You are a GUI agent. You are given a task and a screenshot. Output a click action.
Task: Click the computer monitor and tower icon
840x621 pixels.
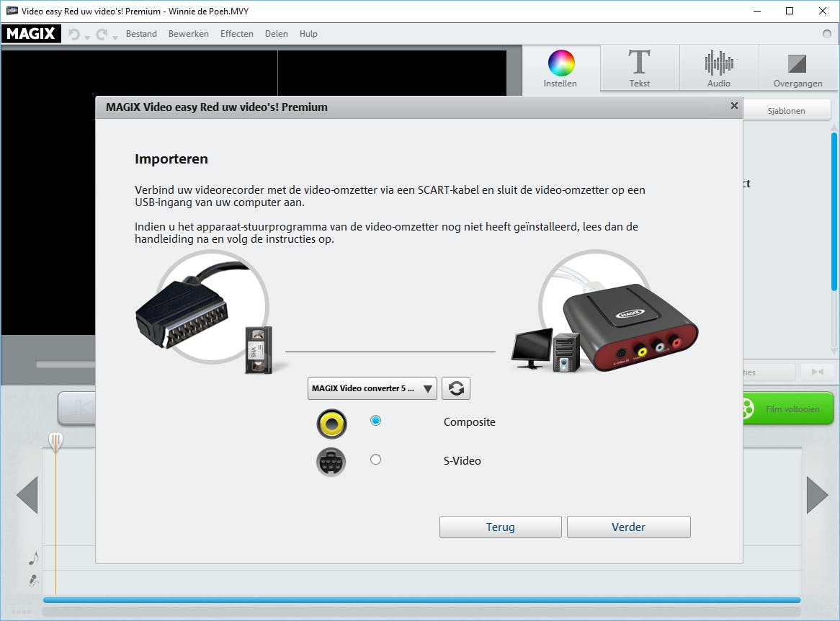coord(545,351)
